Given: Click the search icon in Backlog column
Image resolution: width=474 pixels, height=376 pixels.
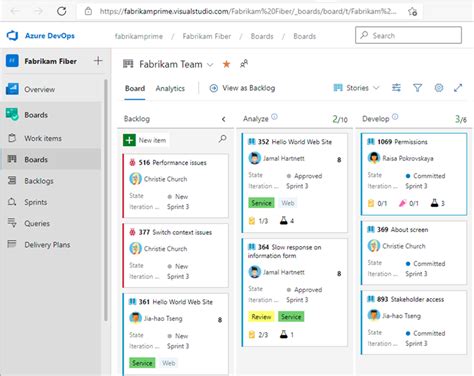Looking at the screenshot, I should 222,139.
